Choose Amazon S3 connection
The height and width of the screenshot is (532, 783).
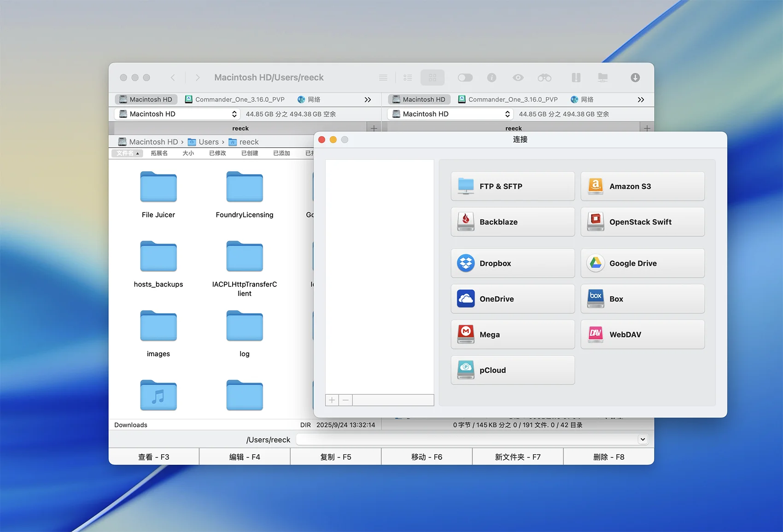pos(643,186)
